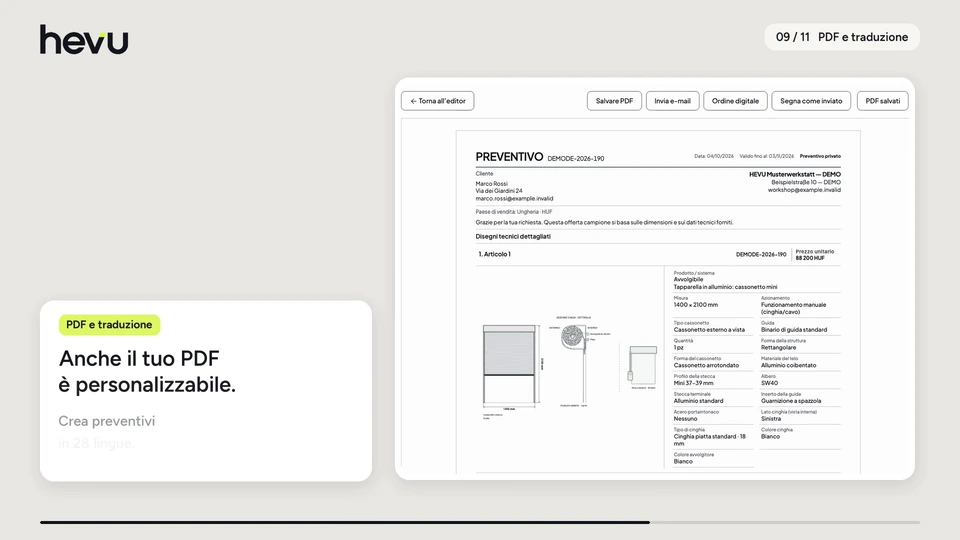Click workshop@example.invalid email
This screenshot has width=960, height=540.
(x=804, y=190)
